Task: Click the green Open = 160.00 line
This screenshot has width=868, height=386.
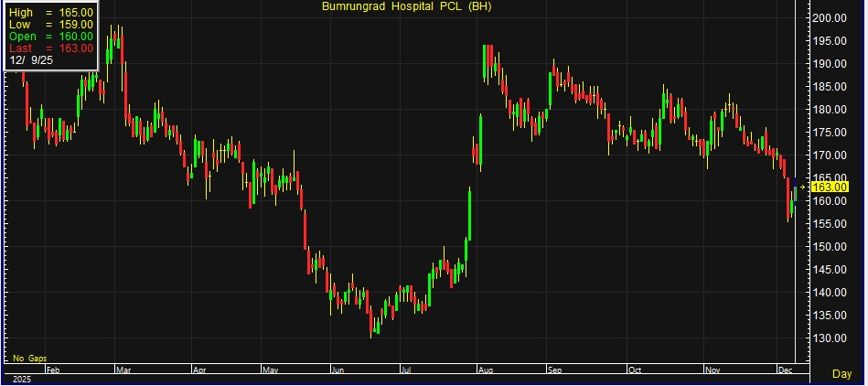Action: point(50,36)
